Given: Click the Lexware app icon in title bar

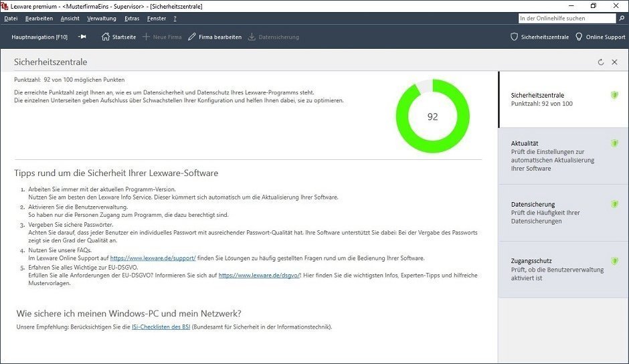Looking at the screenshot, I should coord(5,6).
